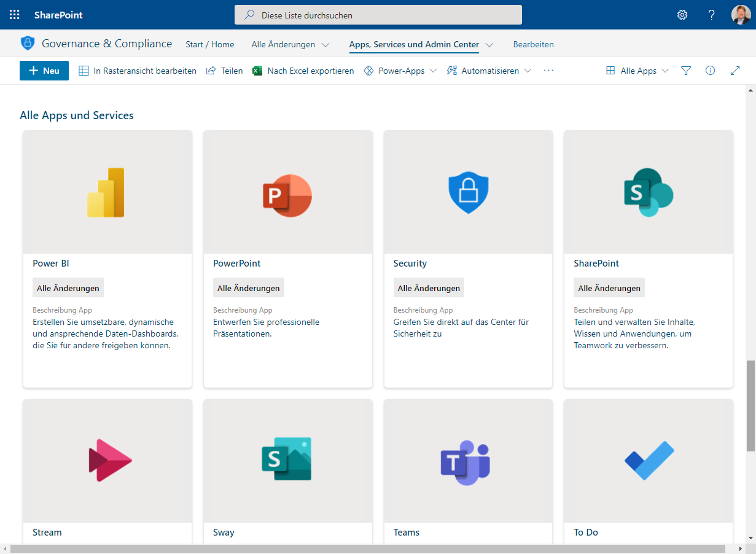756x554 pixels.
Task: Click Alle Änderungen button on SharePoint card
Action: pos(609,288)
